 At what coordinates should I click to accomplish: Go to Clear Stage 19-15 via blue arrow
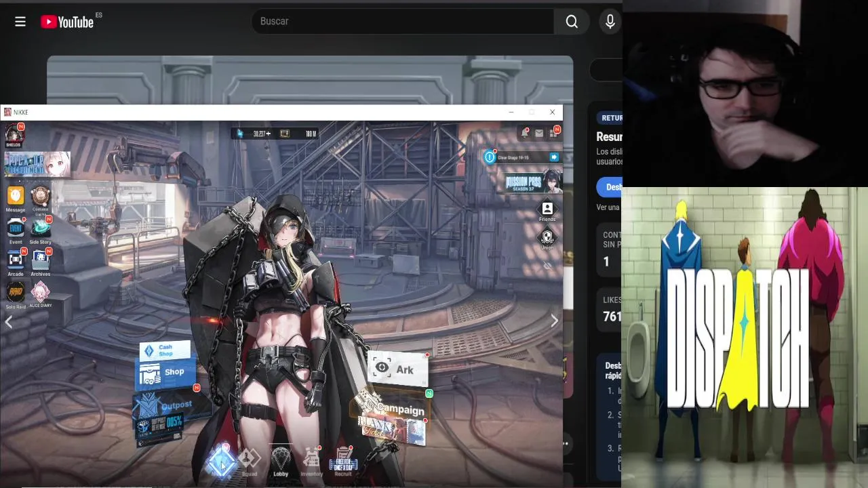point(554,157)
